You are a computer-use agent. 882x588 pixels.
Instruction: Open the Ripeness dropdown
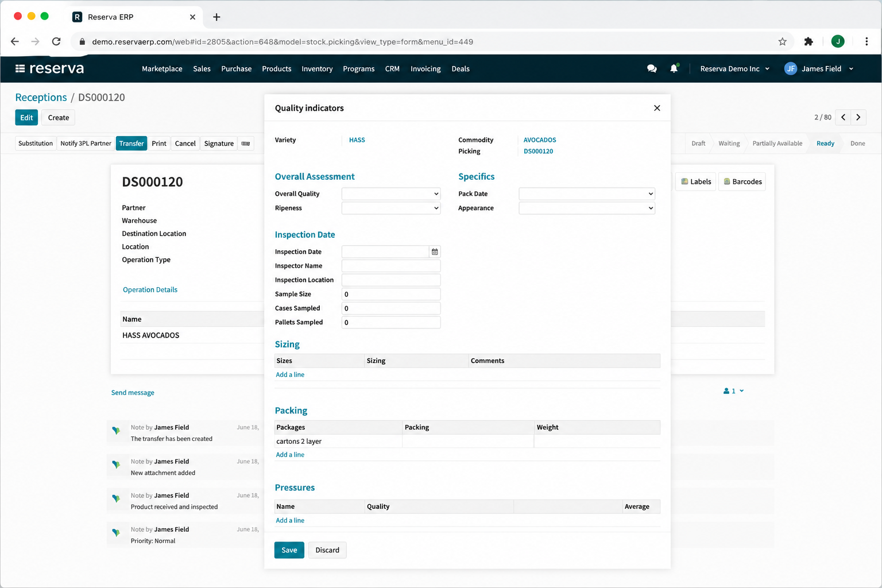[391, 208]
